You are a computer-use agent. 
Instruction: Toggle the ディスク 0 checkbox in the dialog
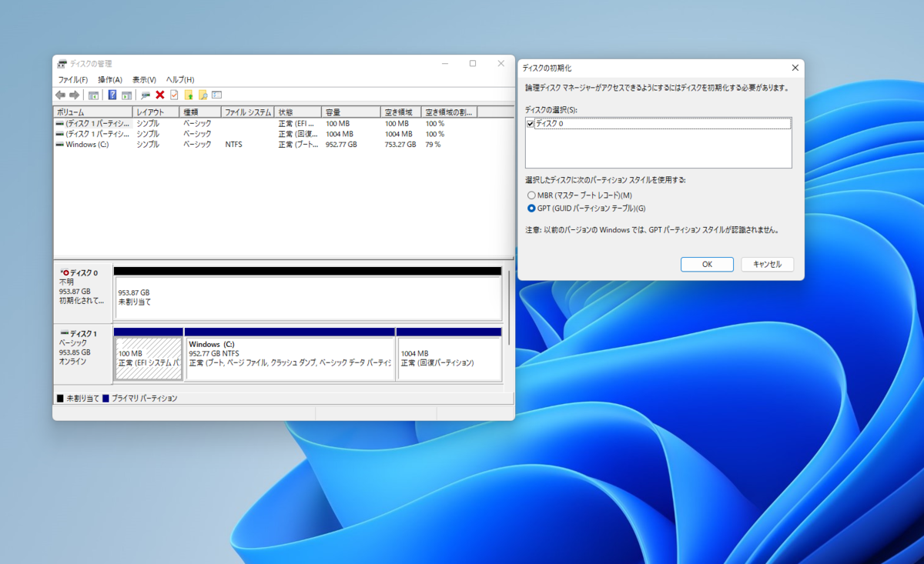(x=531, y=123)
